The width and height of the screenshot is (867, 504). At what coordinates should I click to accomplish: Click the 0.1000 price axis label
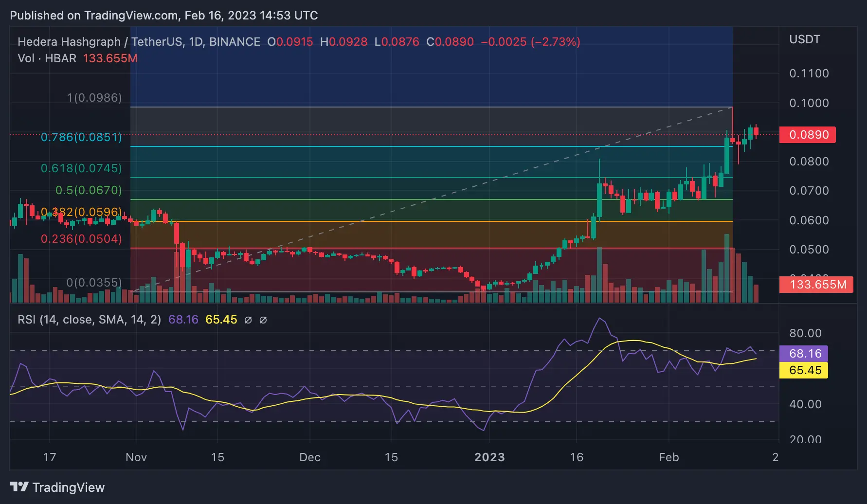[809, 103]
